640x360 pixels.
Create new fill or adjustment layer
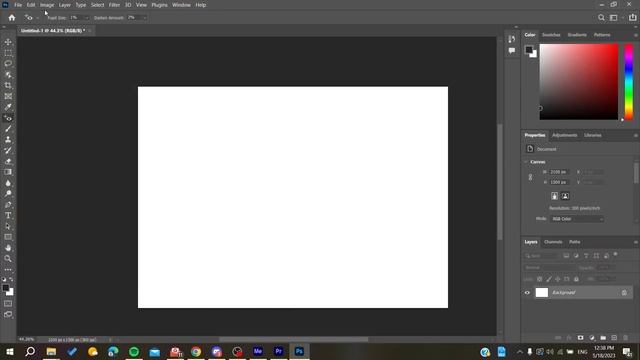coord(592,338)
